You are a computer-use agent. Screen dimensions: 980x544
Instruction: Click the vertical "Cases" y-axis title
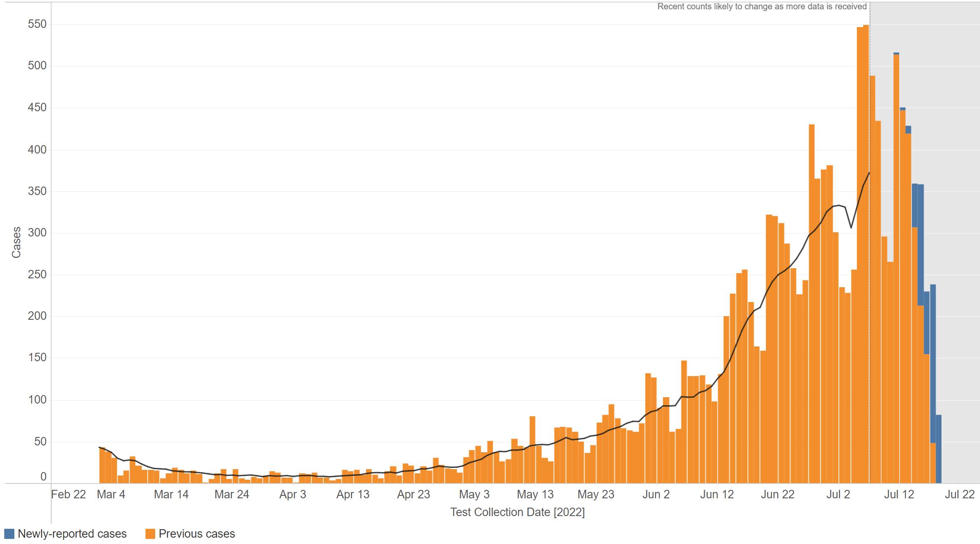[x=16, y=242]
